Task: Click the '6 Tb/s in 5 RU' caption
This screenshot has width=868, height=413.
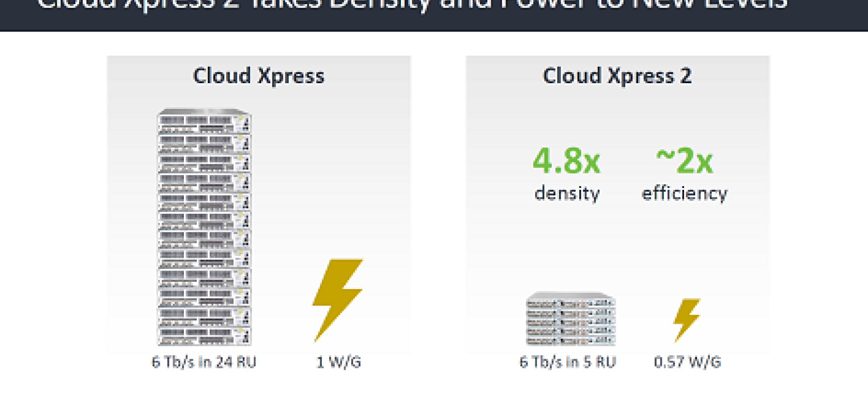Action: pos(568,362)
